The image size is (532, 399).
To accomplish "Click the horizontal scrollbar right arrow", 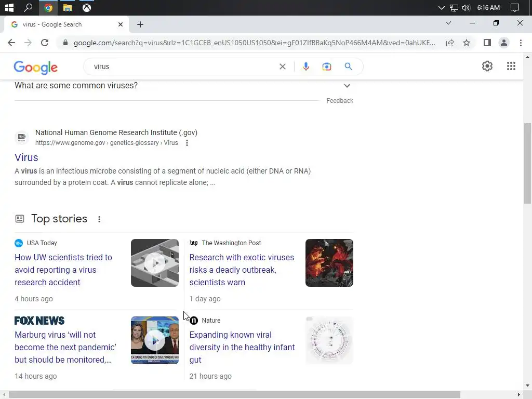I will 519,395.
